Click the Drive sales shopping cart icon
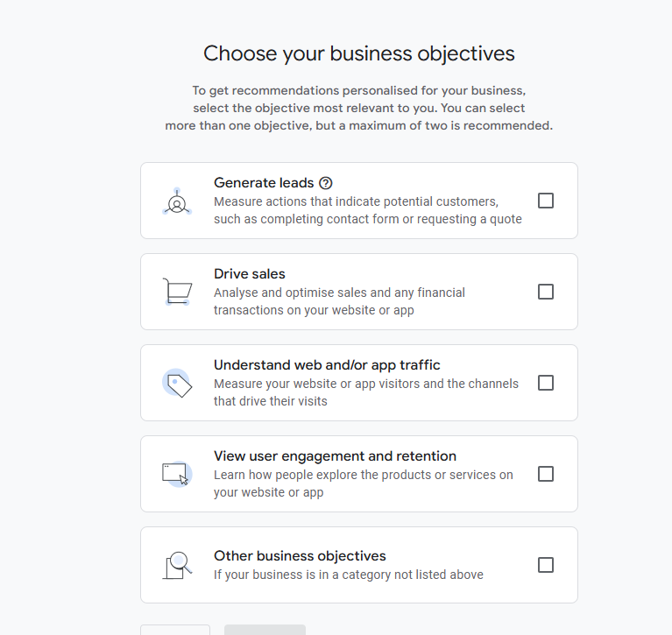Screen dimensions: 672x635 point(177,292)
